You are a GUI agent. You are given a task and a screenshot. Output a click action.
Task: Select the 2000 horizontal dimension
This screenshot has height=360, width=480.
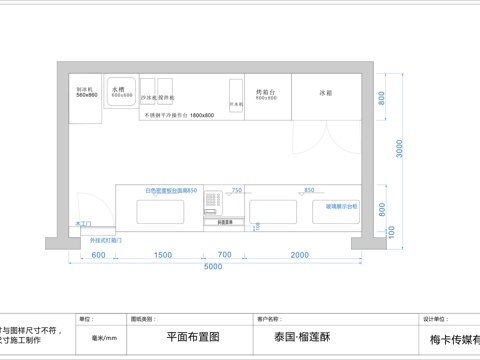tap(300, 255)
